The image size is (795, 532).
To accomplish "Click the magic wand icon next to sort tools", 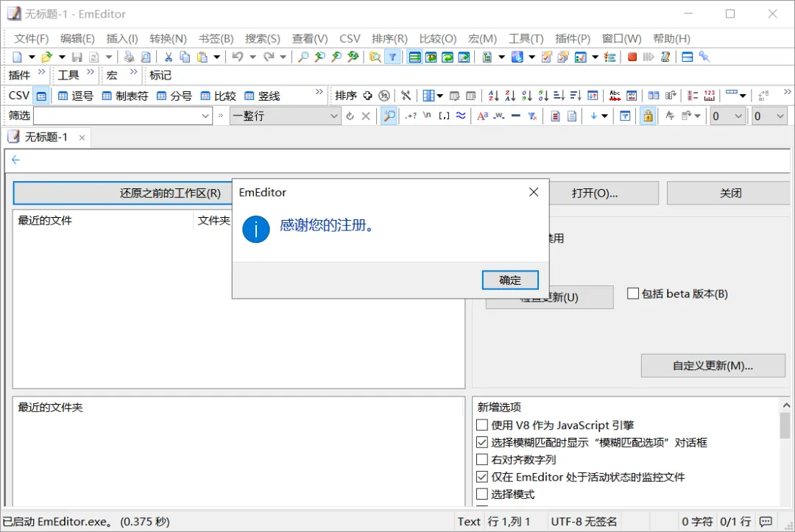I will tap(406, 95).
